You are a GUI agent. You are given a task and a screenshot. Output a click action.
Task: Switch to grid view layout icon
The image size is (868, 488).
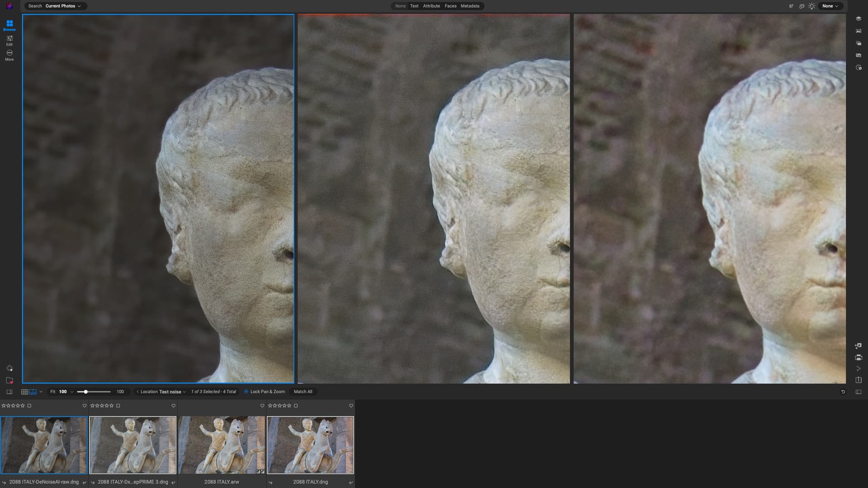(24, 392)
